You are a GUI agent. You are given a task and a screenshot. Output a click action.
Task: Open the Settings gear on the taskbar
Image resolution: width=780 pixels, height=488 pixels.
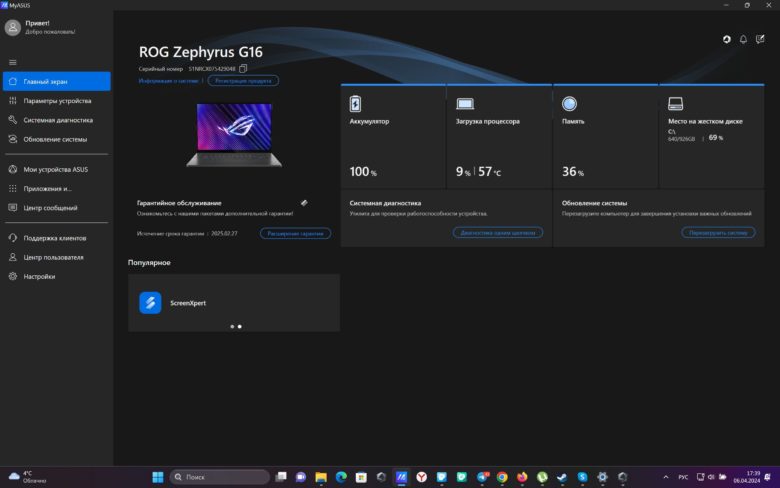coord(602,477)
